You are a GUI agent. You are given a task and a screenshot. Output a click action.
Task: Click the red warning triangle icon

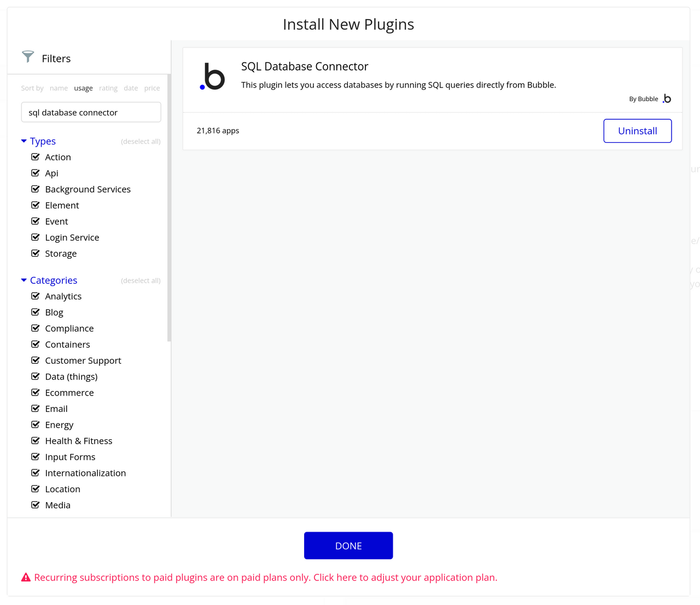coord(26,578)
